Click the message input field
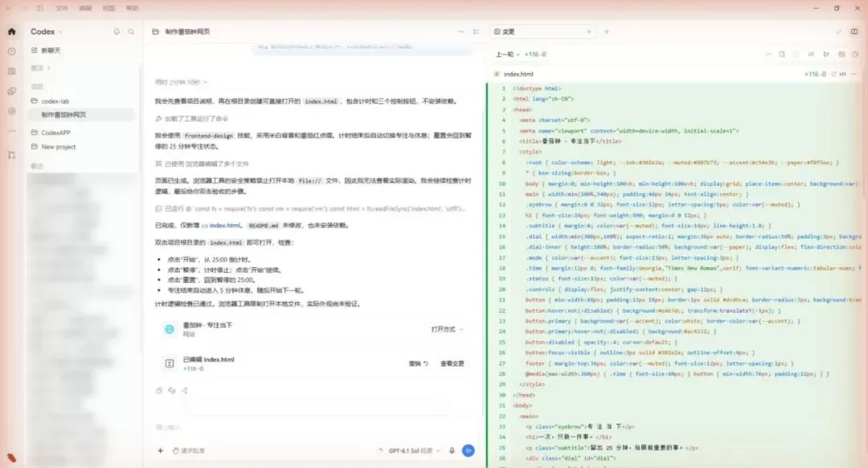This screenshot has width=868, height=468. point(313,428)
